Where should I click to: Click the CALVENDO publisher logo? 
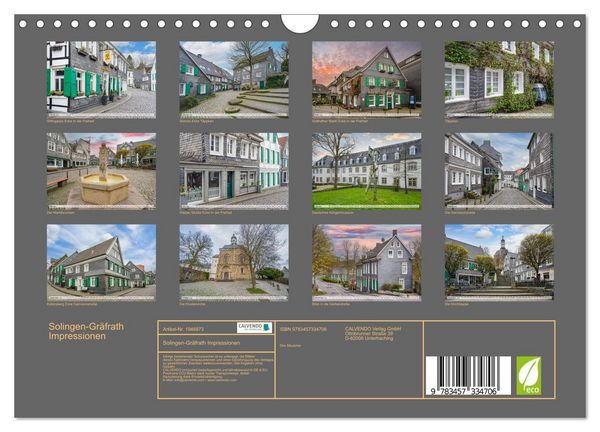(x=254, y=328)
